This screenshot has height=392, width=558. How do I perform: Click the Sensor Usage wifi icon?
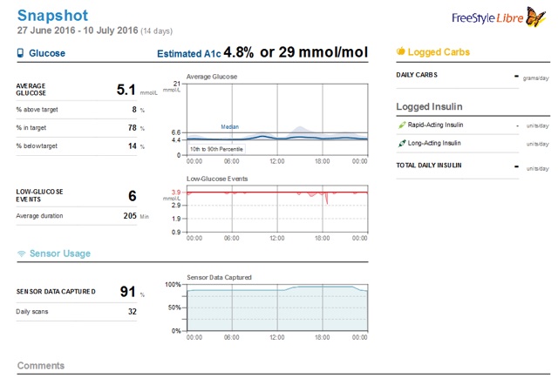tap(22, 253)
